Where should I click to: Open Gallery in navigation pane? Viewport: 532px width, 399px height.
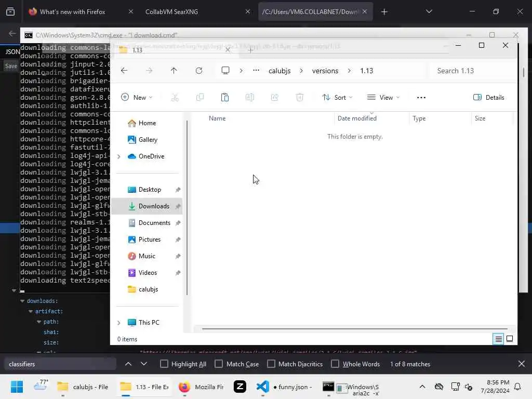point(147,140)
